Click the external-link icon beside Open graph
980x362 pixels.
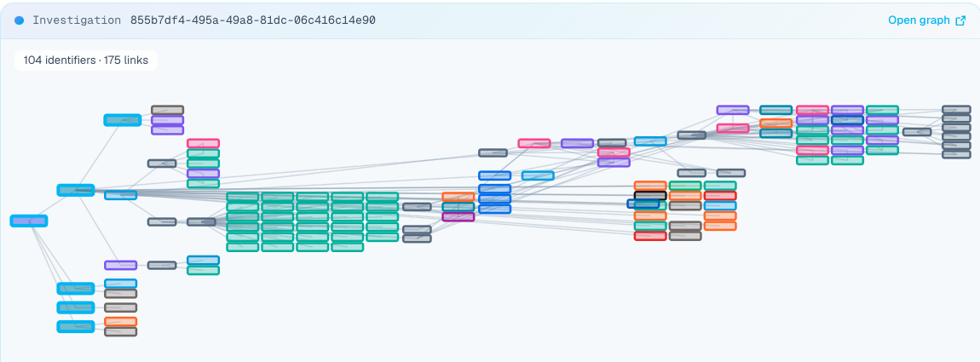960,20
